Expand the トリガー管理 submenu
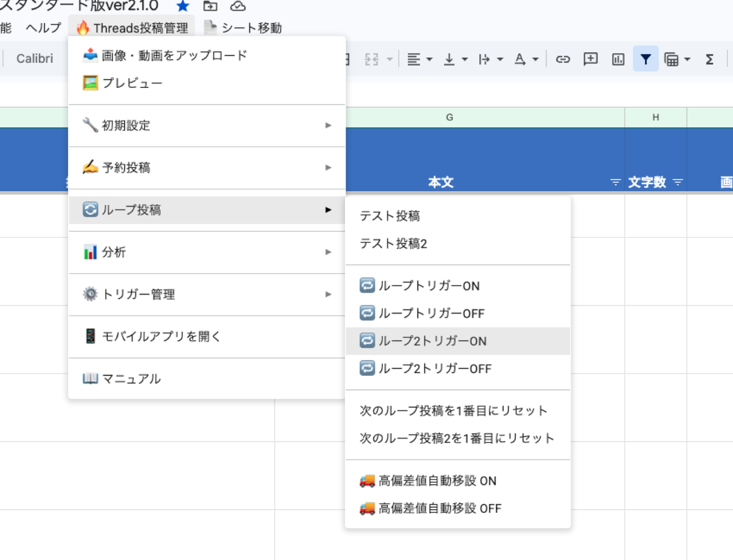The image size is (733, 560). [x=207, y=294]
